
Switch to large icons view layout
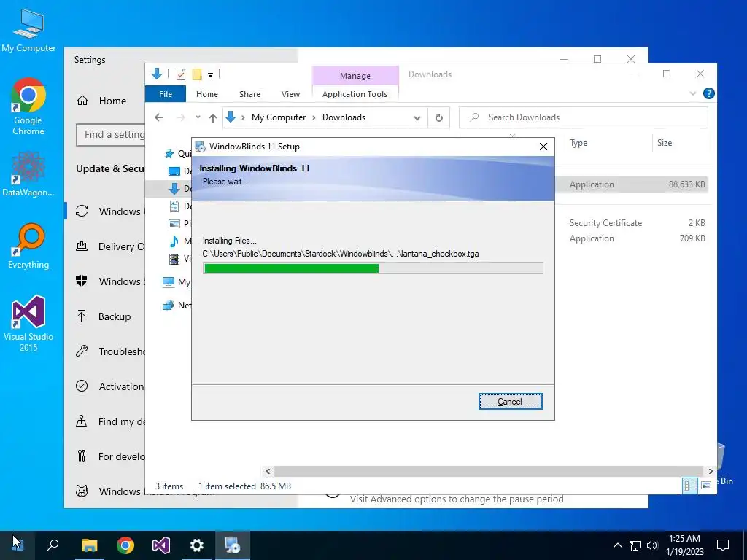point(706,486)
